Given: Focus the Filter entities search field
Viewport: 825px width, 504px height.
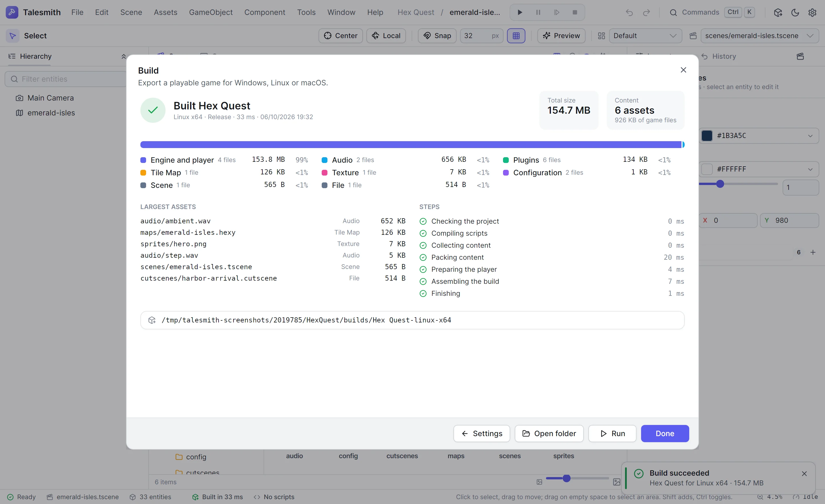Looking at the screenshot, I should coord(66,79).
